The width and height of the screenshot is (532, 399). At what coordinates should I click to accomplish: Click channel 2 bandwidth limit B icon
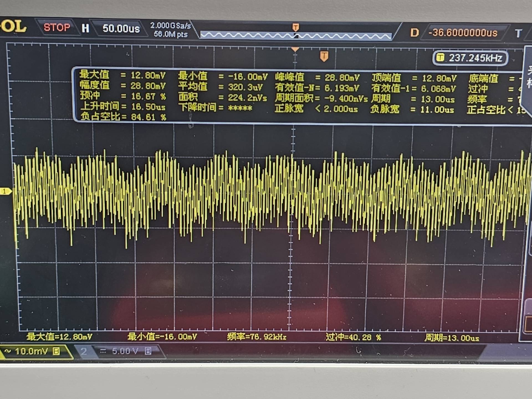148,351
